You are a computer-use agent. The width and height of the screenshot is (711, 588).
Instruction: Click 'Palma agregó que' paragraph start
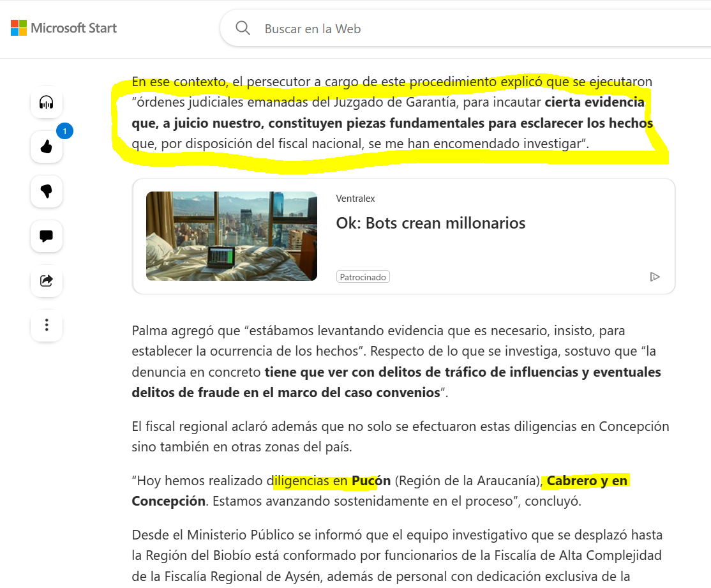click(186, 330)
